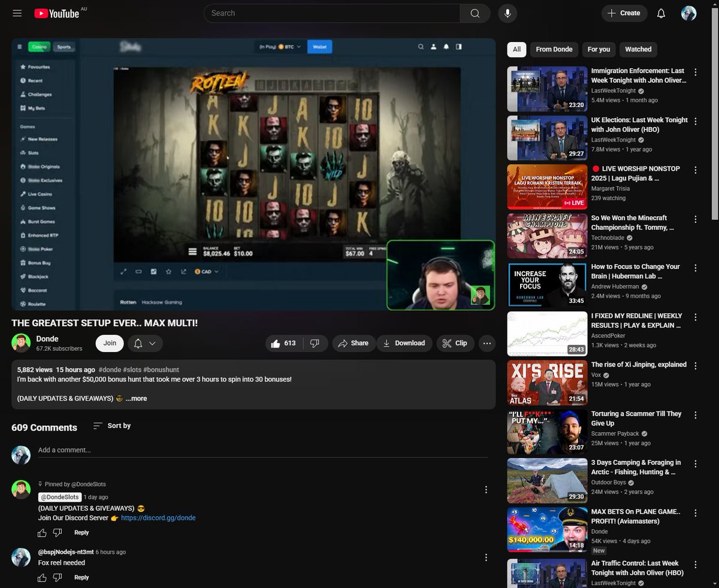Open the 3 Days Camping thumbnail
Screen dimensions: 719x588
click(x=547, y=480)
